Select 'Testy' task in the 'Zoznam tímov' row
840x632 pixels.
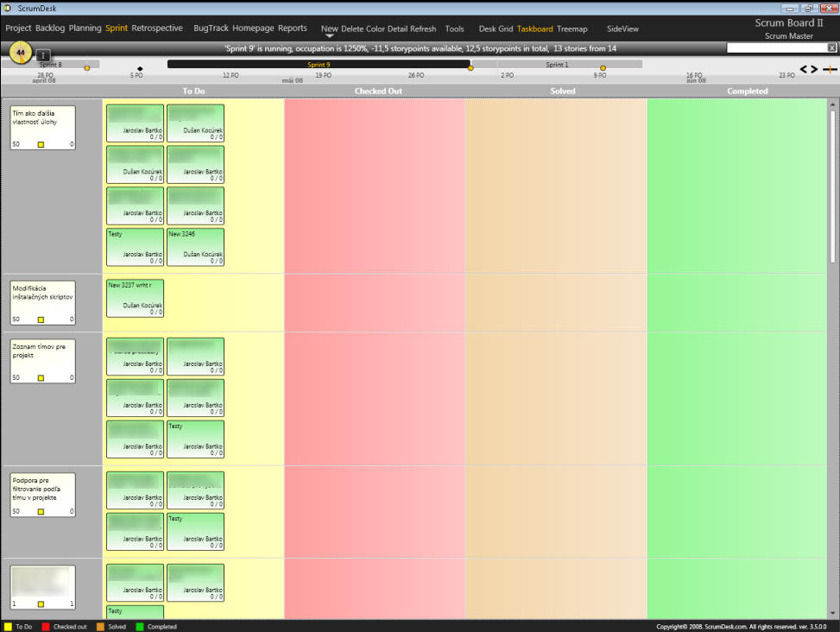point(195,439)
